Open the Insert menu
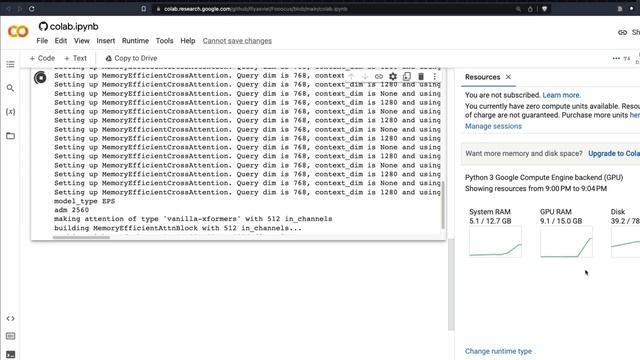The width and height of the screenshot is (640, 360). pyautogui.click(x=106, y=41)
